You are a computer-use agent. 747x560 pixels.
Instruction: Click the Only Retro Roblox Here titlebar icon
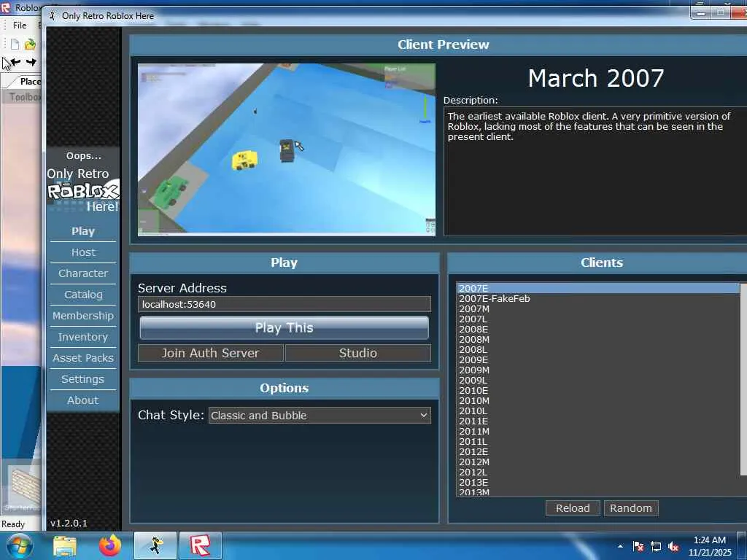53,16
